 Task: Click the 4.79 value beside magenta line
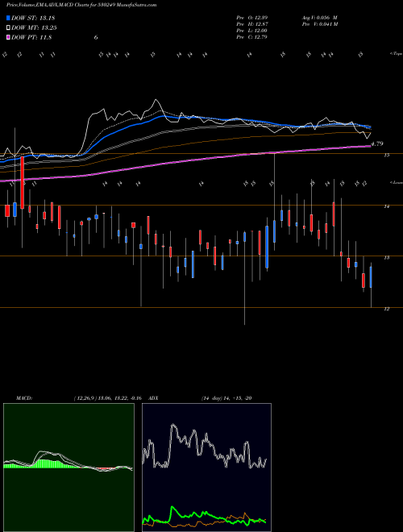377,143
